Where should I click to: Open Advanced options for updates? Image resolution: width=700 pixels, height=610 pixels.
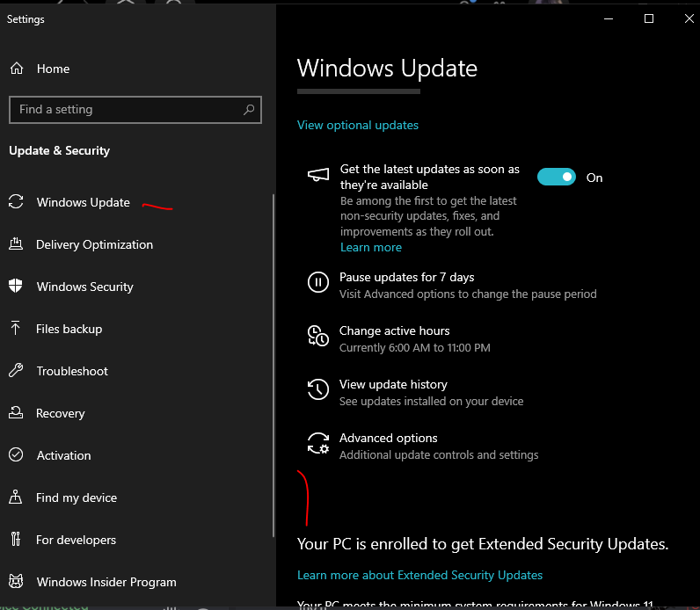click(388, 438)
